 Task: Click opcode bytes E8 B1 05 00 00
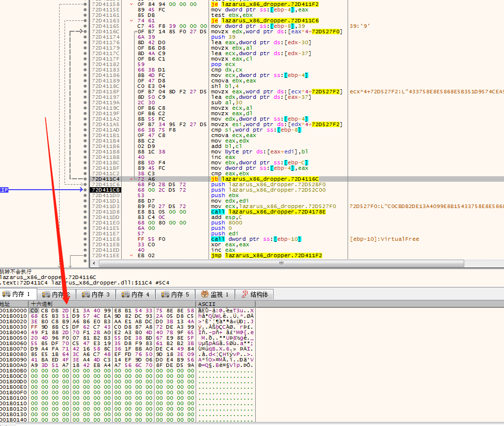pyautogui.click(x=162, y=212)
